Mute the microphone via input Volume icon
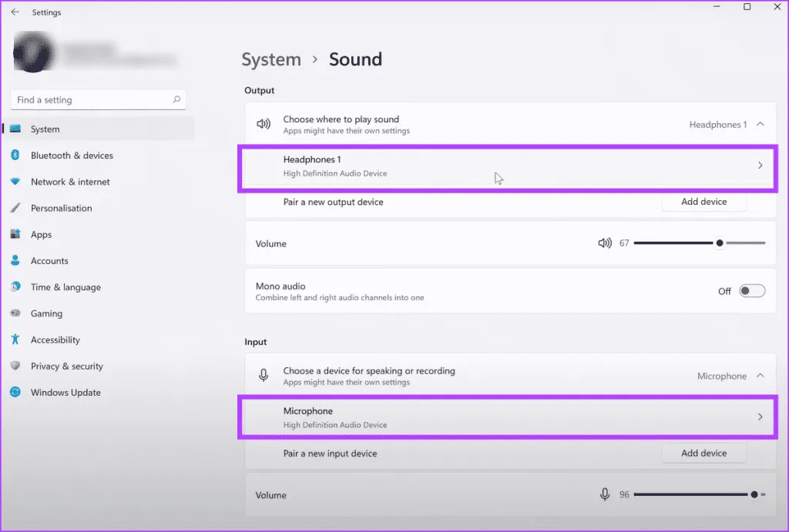The image size is (789, 532). [x=605, y=495]
